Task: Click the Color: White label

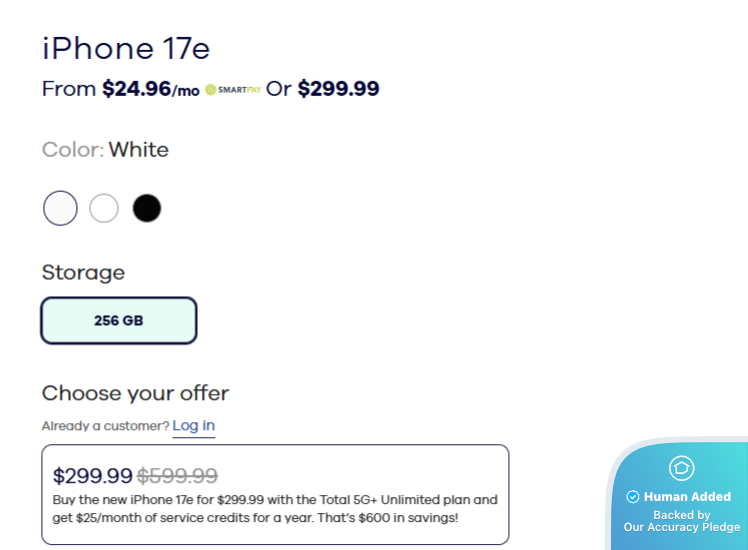Action: (x=105, y=150)
